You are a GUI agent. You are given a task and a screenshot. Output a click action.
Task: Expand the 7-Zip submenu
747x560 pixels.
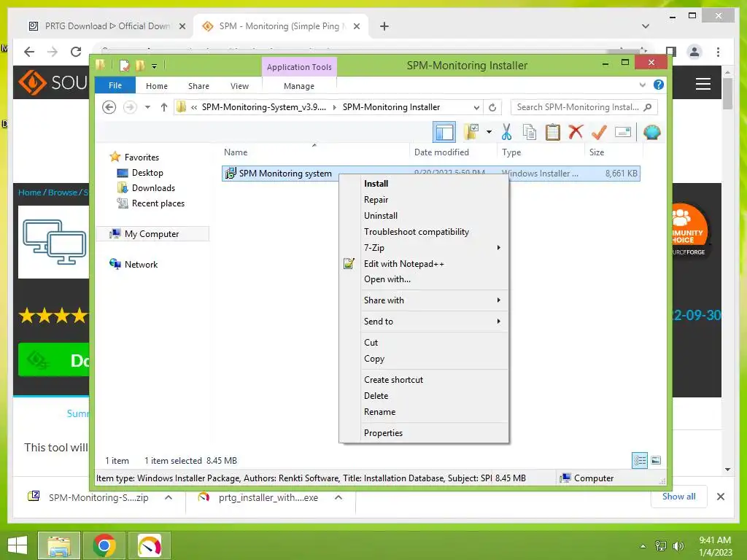coord(424,248)
